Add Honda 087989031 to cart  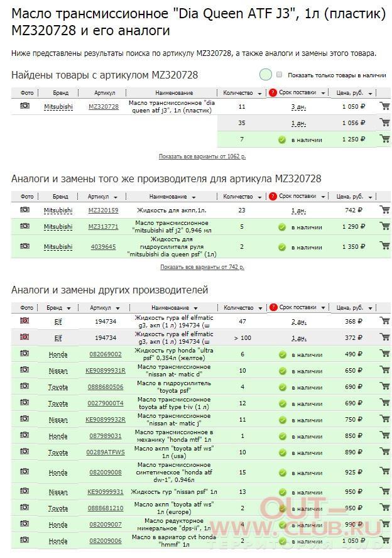[x=384, y=435]
